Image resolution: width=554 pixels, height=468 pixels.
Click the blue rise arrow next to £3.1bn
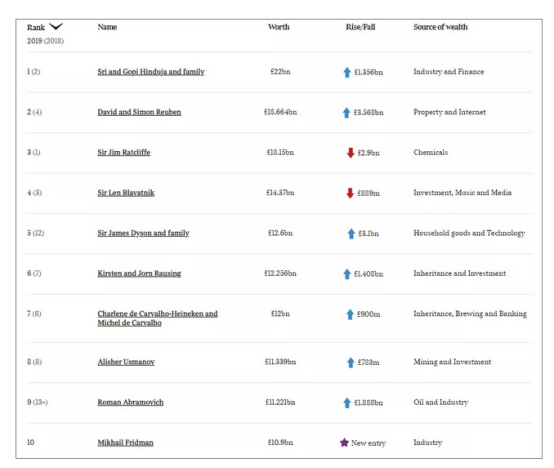351,233
